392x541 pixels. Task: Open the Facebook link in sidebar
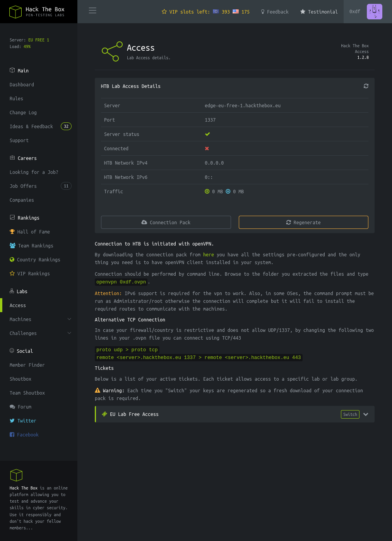[27, 435]
